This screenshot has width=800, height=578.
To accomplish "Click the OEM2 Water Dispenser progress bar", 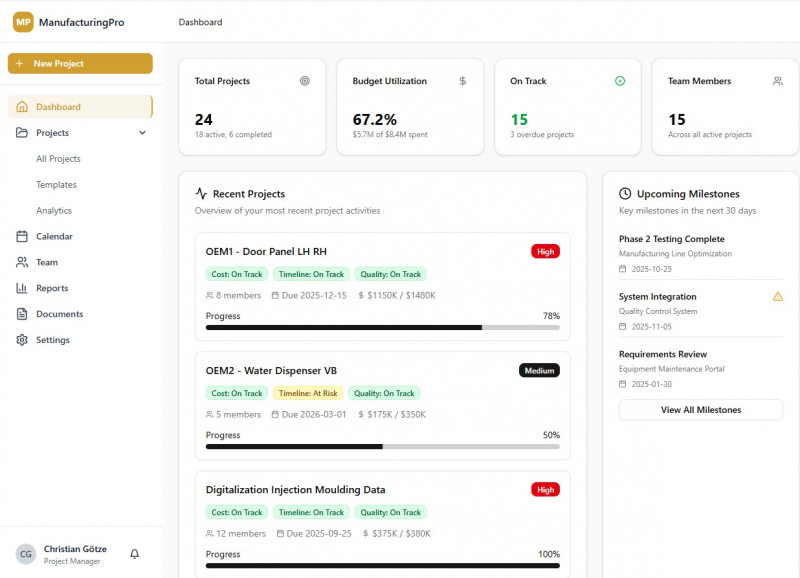I will click(x=382, y=446).
